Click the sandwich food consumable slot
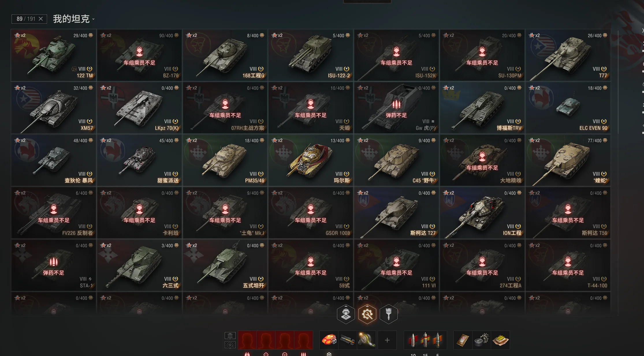This screenshot has width=644, height=356. coord(500,340)
